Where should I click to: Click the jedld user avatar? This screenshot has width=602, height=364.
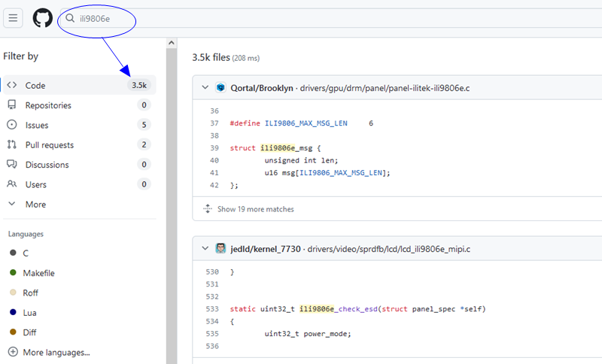point(220,248)
